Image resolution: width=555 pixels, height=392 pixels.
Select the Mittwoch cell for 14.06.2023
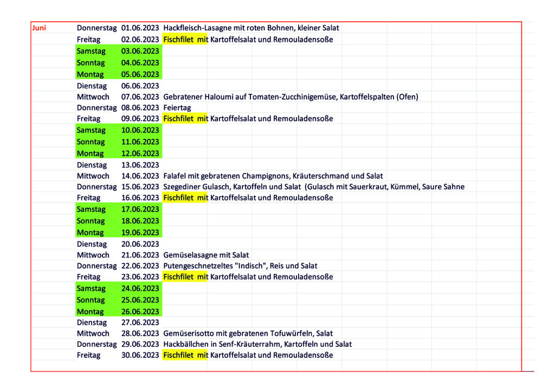[x=93, y=176]
